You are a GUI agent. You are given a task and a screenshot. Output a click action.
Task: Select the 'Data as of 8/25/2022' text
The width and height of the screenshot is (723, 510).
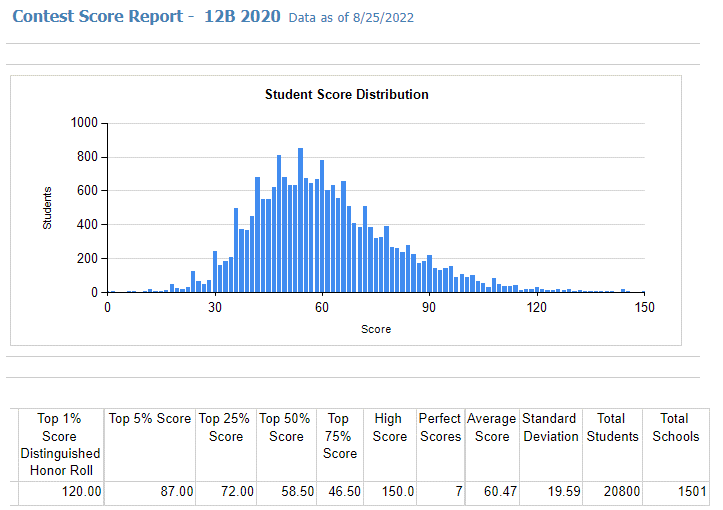pos(350,18)
